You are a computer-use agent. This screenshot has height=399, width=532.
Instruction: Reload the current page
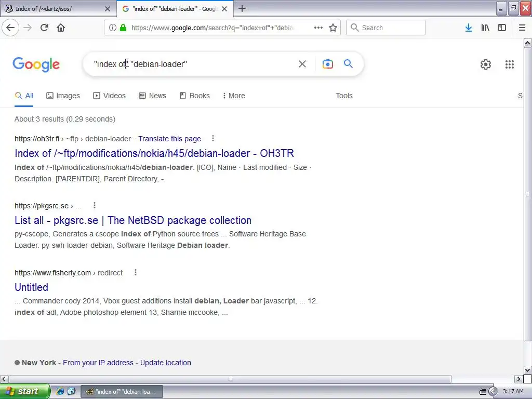click(44, 28)
